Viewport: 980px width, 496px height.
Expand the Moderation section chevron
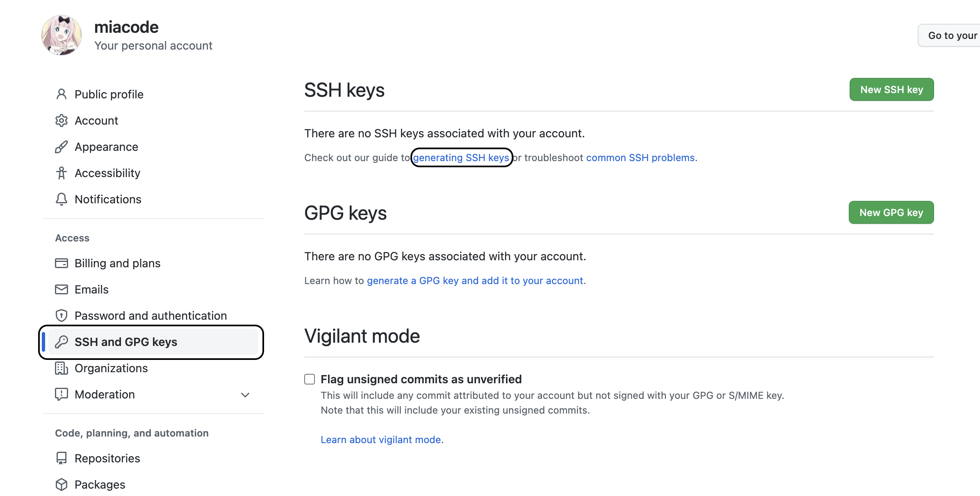tap(245, 395)
